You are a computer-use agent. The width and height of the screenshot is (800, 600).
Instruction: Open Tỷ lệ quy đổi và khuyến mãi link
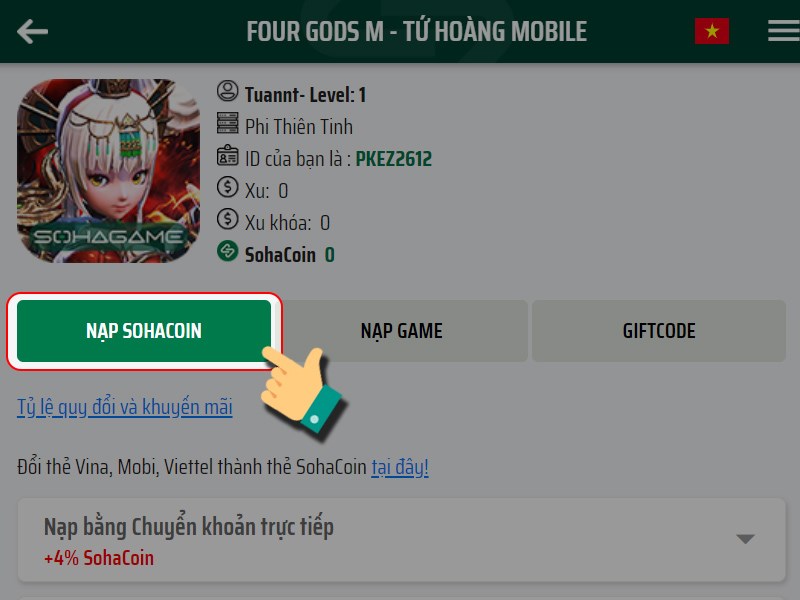point(125,408)
